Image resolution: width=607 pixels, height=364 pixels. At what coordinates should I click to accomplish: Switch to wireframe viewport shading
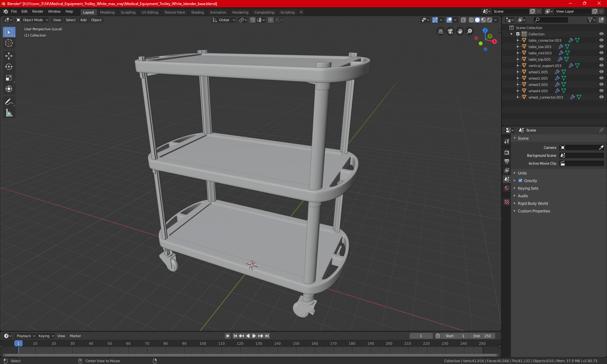[x=471, y=20]
